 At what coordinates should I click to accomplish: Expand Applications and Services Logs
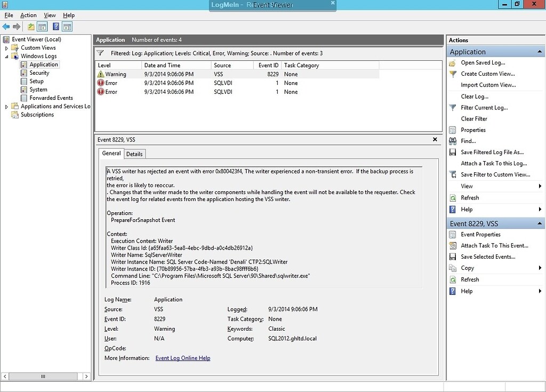[6, 106]
